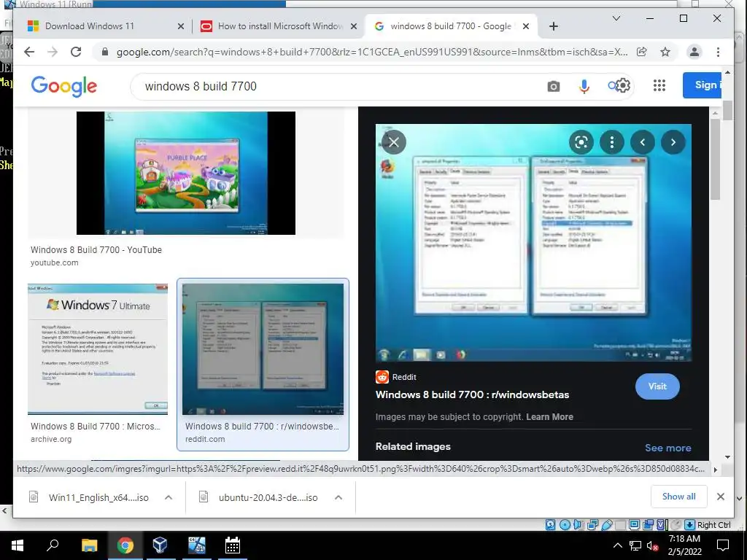This screenshot has width=747, height=560.
Task: Show the next image in preview
Action: coord(673,142)
